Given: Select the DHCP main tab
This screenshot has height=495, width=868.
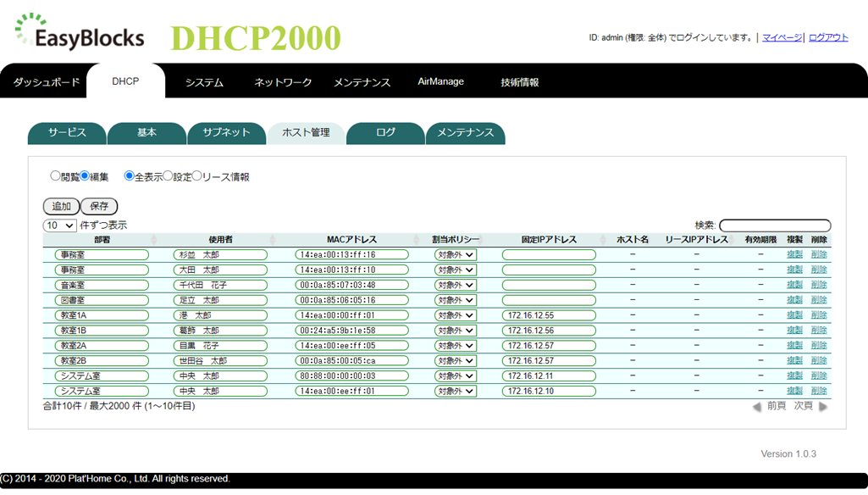Looking at the screenshot, I should click(125, 81).
